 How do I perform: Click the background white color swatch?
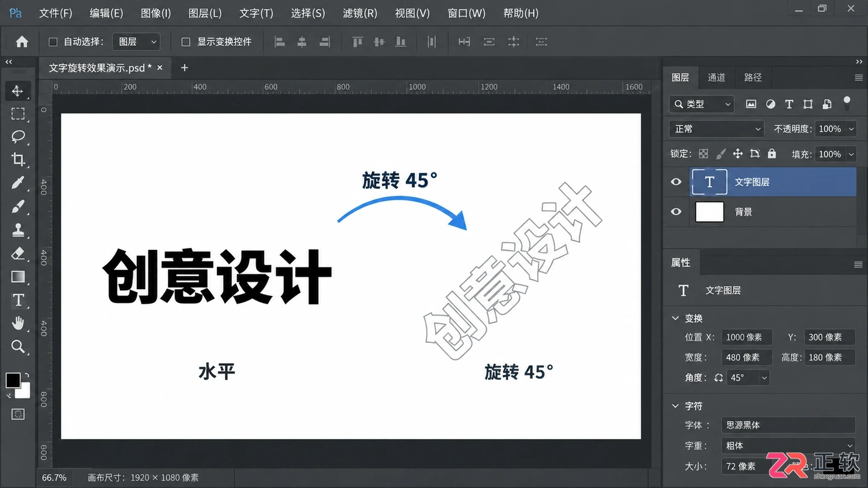(x=24, y=392)
